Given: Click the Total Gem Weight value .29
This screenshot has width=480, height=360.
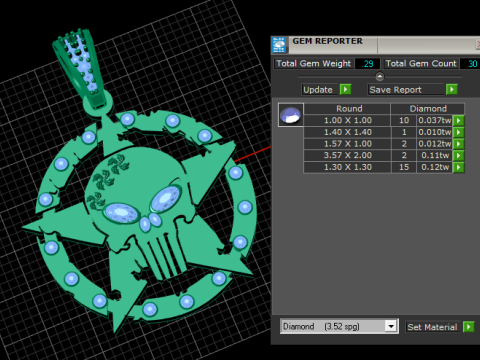Looking at the screenshot, I should tap(367, 64).
